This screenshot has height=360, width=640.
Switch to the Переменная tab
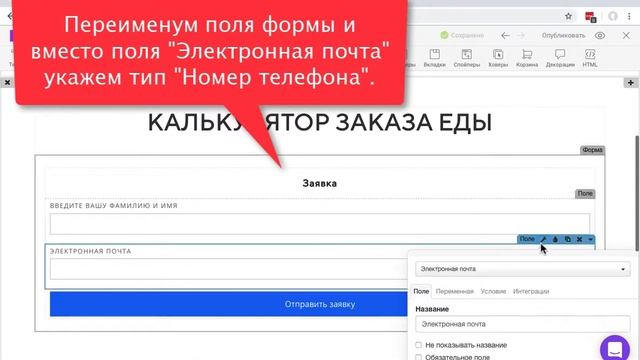(x=454, y=291)
